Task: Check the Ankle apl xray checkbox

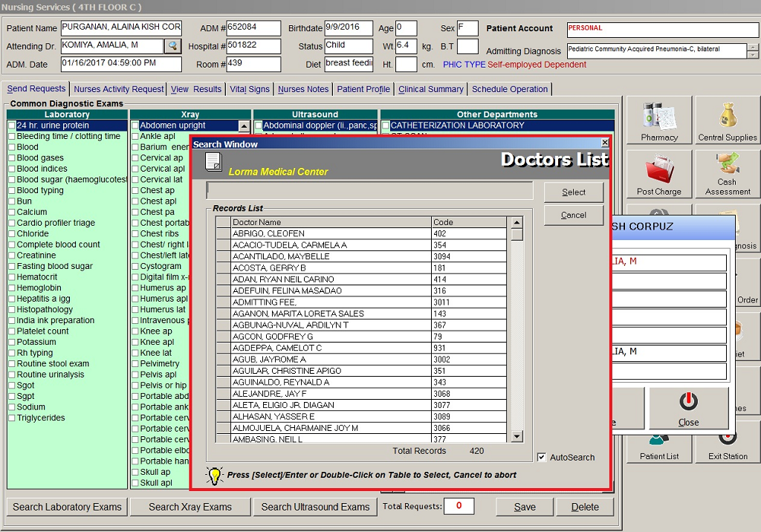Action: 135,137
